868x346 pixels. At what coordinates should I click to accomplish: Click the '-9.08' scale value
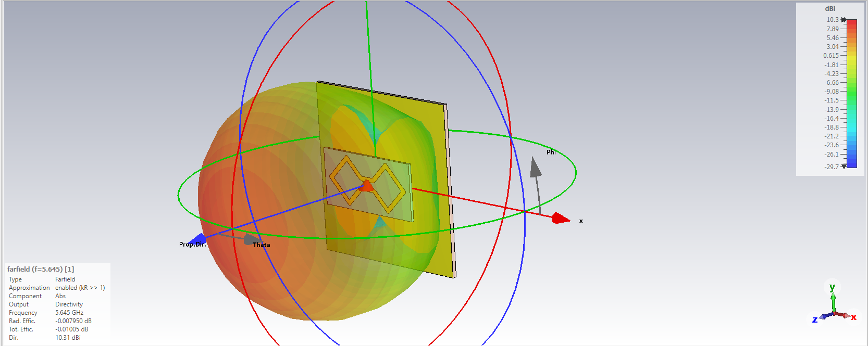[x=832, y=91]
